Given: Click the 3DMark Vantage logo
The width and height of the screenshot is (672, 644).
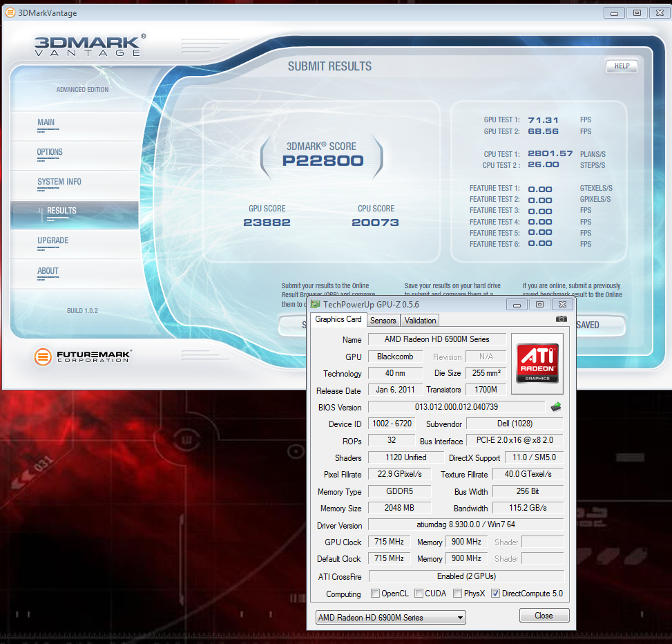Looking at the screenshot, I should (x=90, y=45).
